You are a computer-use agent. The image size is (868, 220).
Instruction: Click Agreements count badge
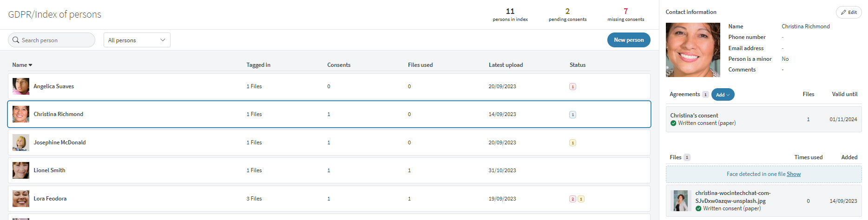pyautogui.click(x=705, y=95)
